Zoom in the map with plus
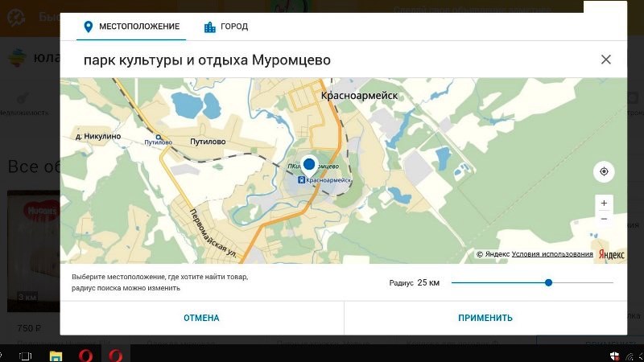 604,204
